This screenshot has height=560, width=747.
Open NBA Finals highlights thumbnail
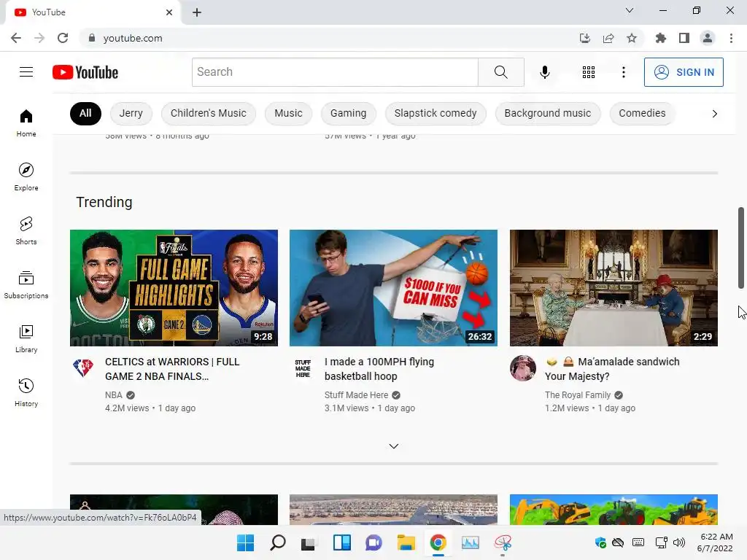pyautogui.click(x=174, y=287)
